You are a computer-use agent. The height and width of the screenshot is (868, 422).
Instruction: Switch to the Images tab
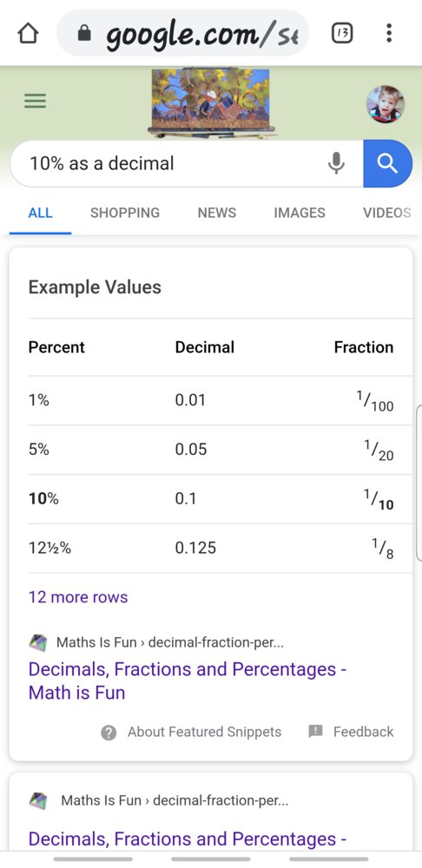click(300, 213)
